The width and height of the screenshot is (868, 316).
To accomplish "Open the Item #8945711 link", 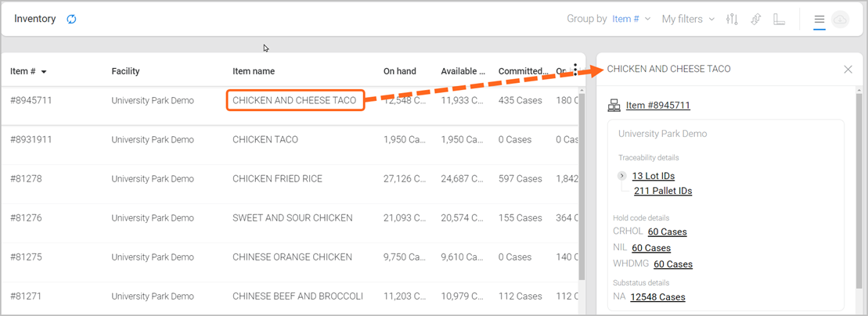I will click(657, 106).
